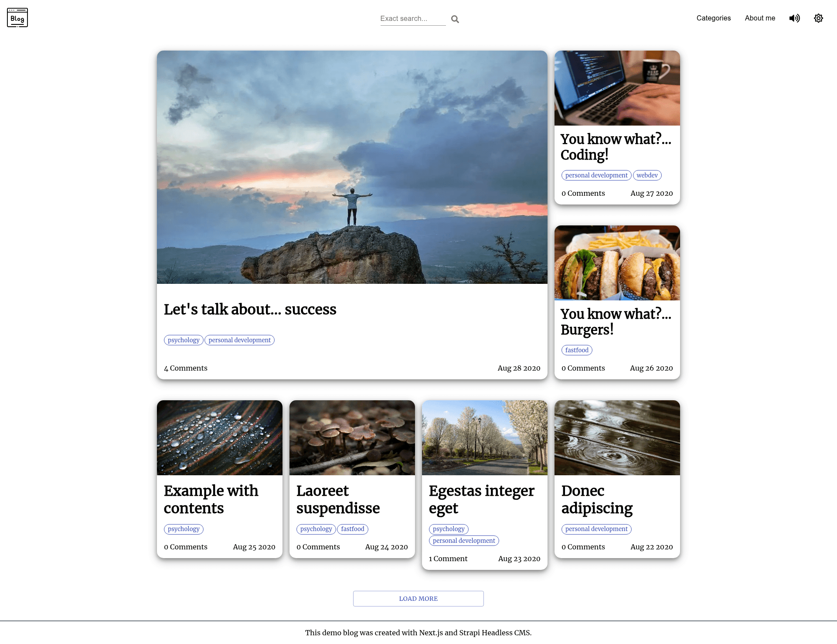Click the date "Aug 22 2020"
837x644 pixels.
(x=652, y=547)
